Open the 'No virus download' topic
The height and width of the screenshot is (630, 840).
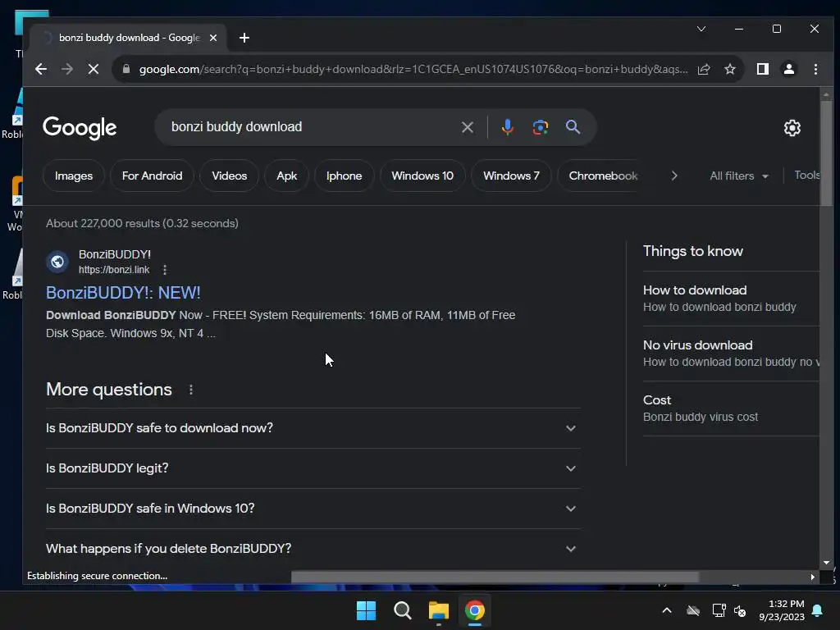[731, 354]
